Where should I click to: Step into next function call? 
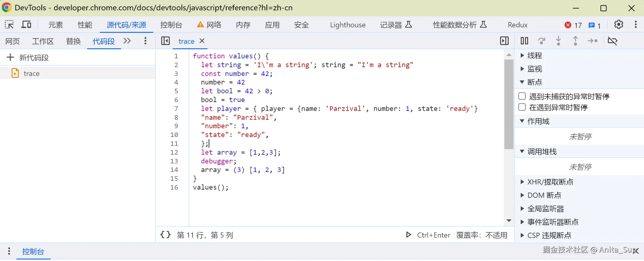click(x=559, y=41)
